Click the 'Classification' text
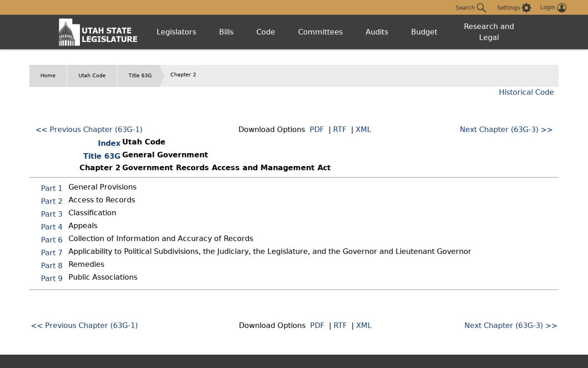 point(92,213)
